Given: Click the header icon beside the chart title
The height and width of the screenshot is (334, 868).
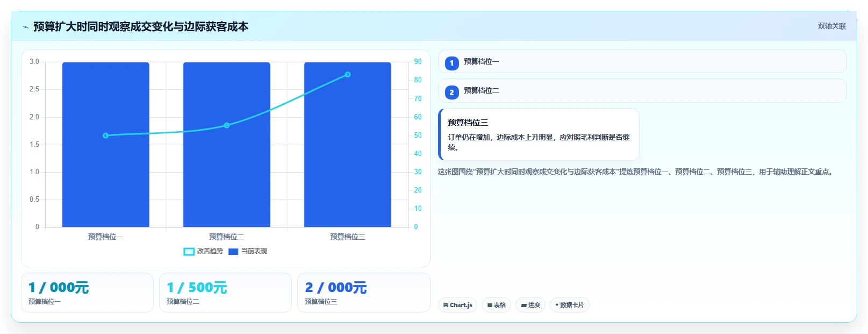Looking at the screenshot, I should point(25,27).
